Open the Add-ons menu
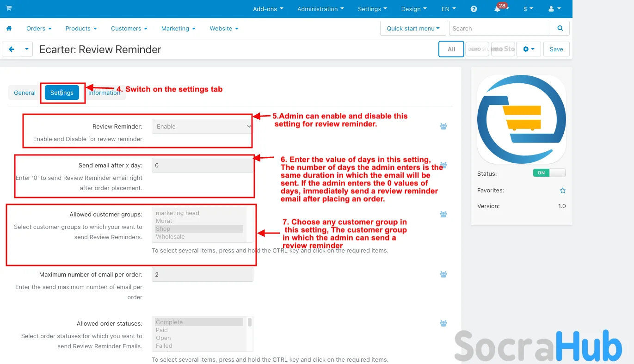This screenshot has height=364, width=634. pyautogui.click(x=268, y=9)
